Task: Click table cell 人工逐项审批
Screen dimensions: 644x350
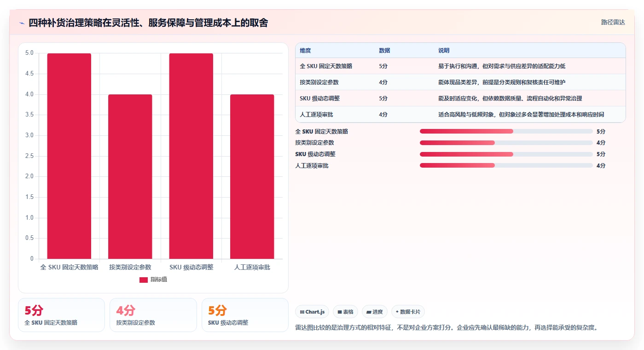Action: pyautogui.click(x=316, y=114)
